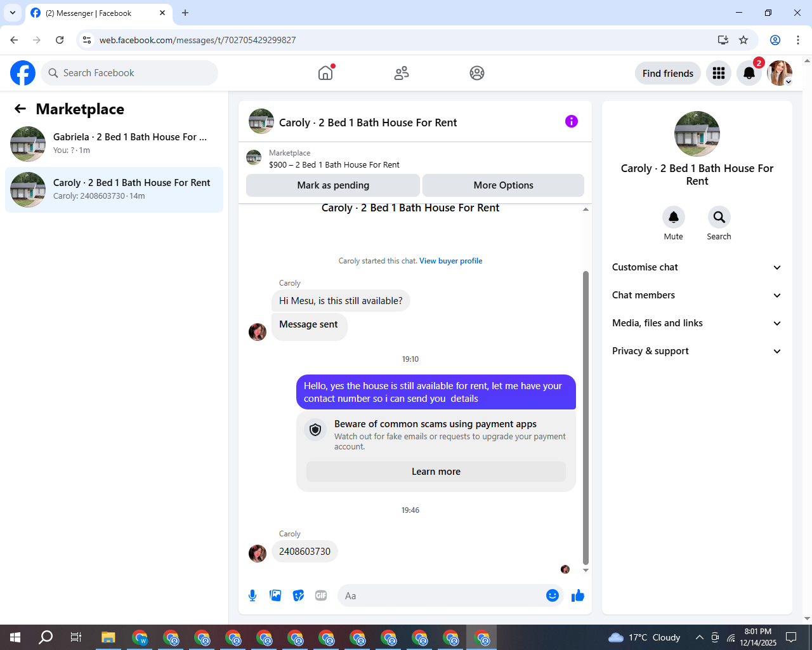Click the "Hi Mesu, is this still available?" message
The image size is (812, 650).
341,301
